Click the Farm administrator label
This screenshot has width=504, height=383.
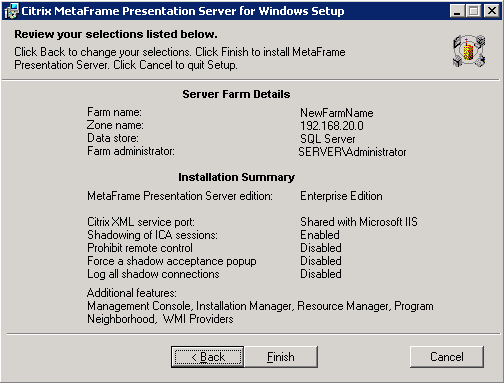131,151
